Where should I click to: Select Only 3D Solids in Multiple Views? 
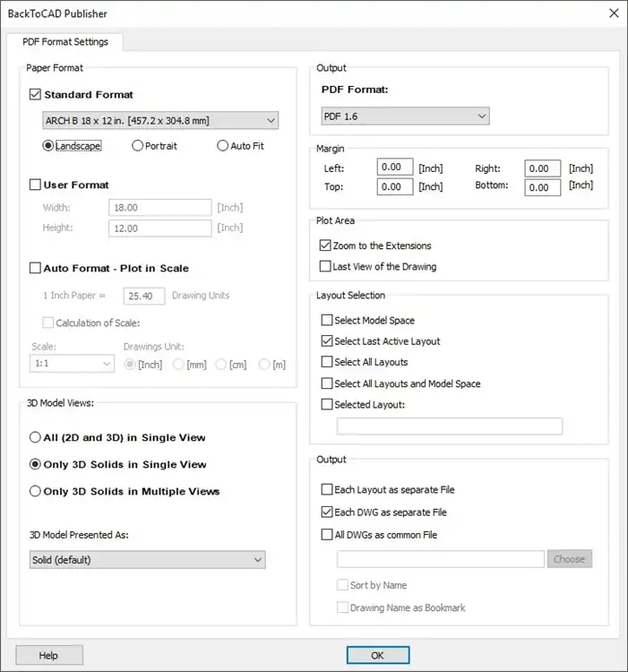pos(35,491)
